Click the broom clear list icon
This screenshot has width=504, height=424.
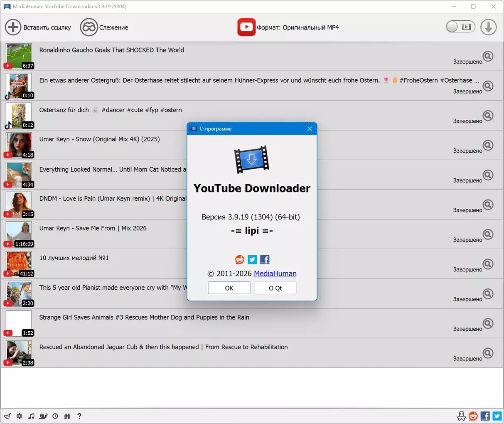(x=7, y=416)
